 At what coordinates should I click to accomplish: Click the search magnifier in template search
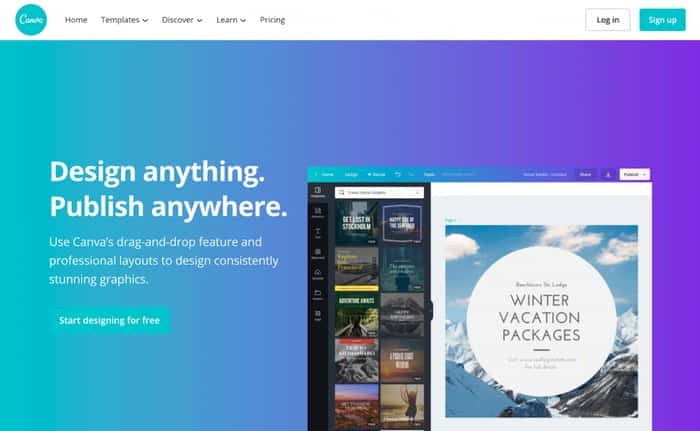pos(342,192)
